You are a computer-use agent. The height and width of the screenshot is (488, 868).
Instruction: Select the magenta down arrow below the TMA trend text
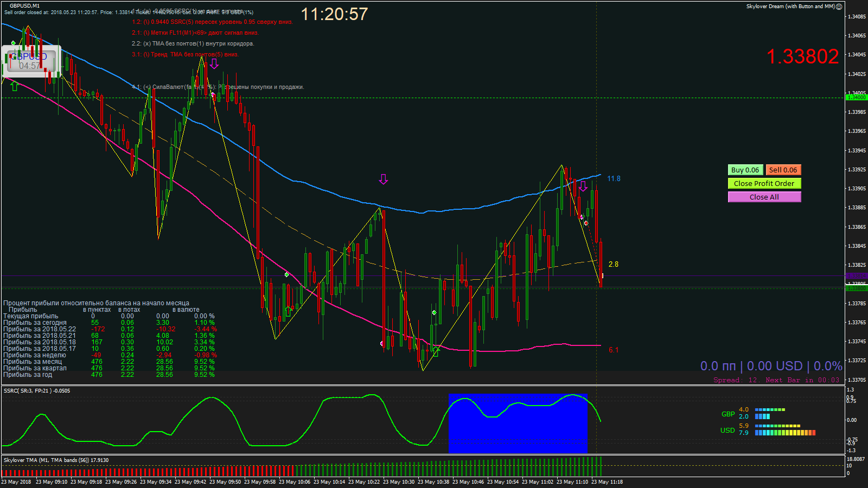point(214,63)
